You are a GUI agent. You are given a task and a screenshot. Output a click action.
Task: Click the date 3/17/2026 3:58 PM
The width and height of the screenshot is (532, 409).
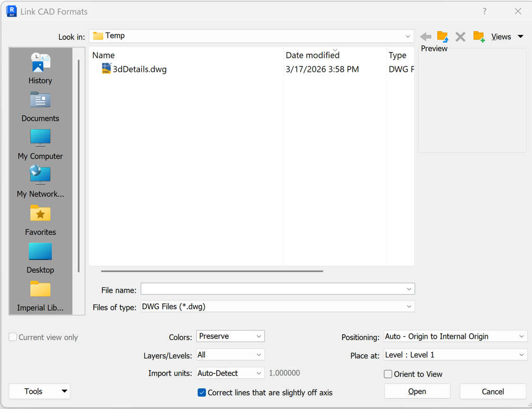[322, 69]
